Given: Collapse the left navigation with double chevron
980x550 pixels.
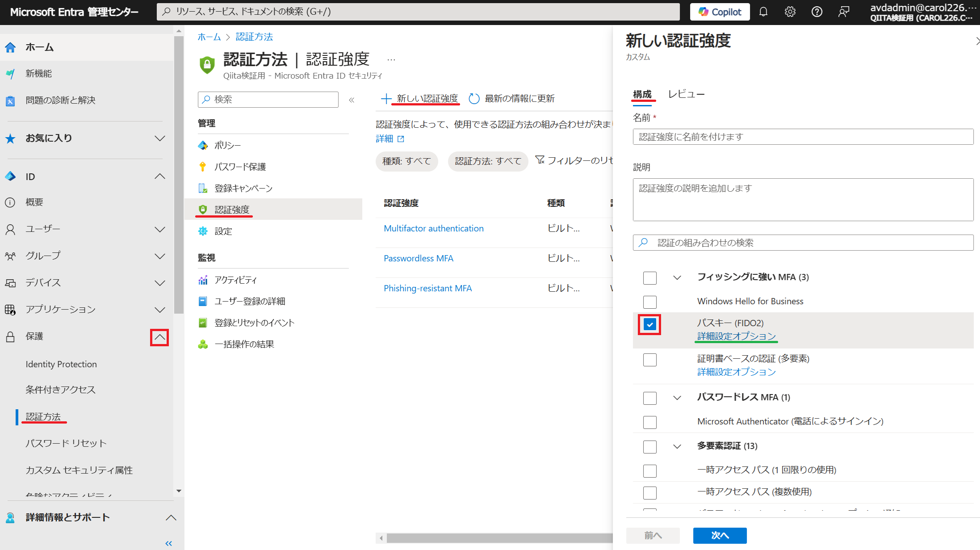Looking at the screenshot, I should pos(168,543).
